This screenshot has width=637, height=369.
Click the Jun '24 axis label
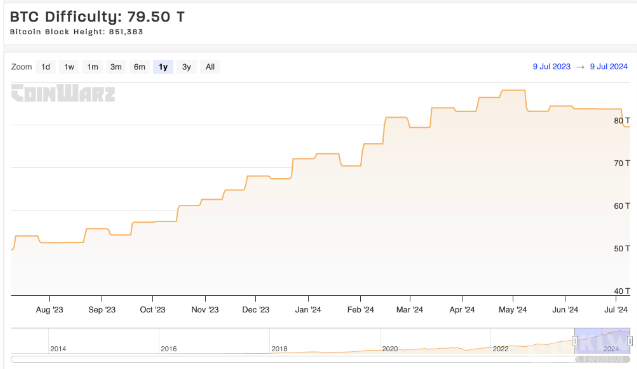click(565, 310)
